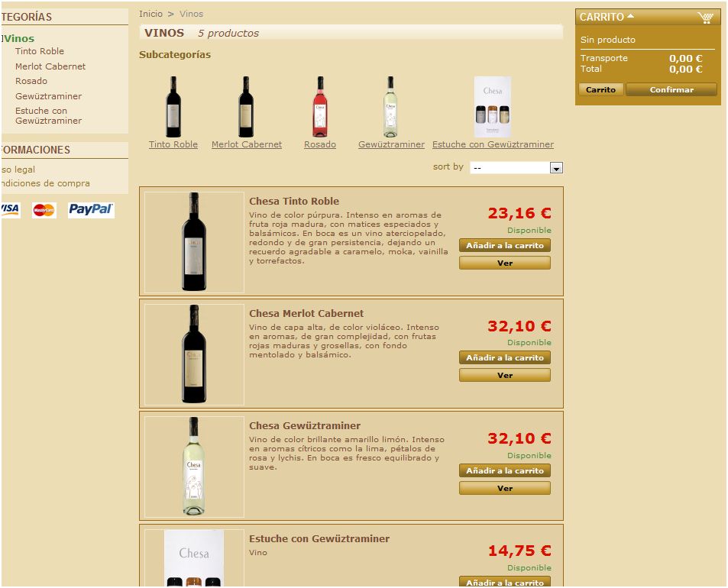Image resolution: width=728 pixels, height=588 pixels.
Task: Go to Inicio in breadcrumb
Action: 151,14
